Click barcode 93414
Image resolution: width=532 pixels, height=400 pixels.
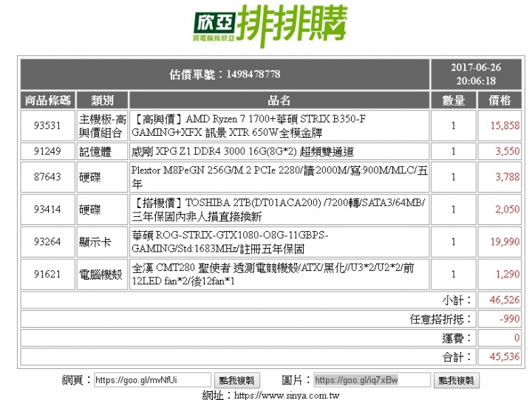click(x=47, y=210)
